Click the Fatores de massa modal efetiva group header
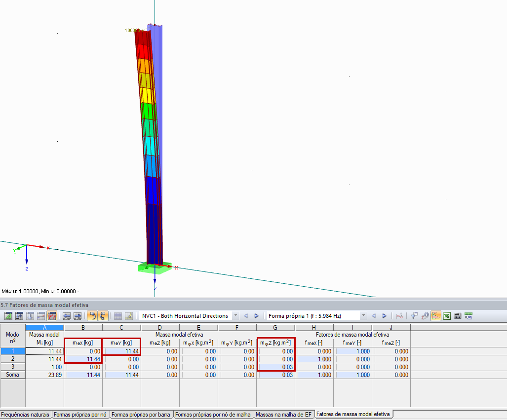 click(352, 335)
